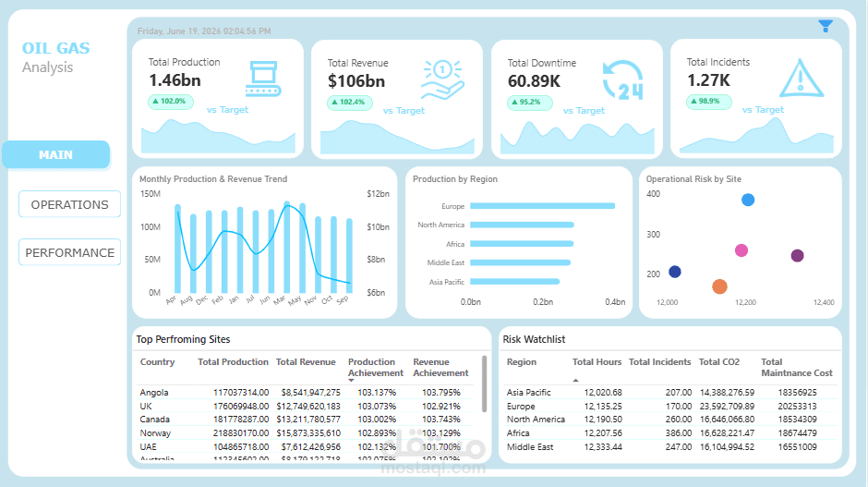Select Africa in Risk Watchlist
This screenshot has height=487, width=868.
tap(669, 433)
